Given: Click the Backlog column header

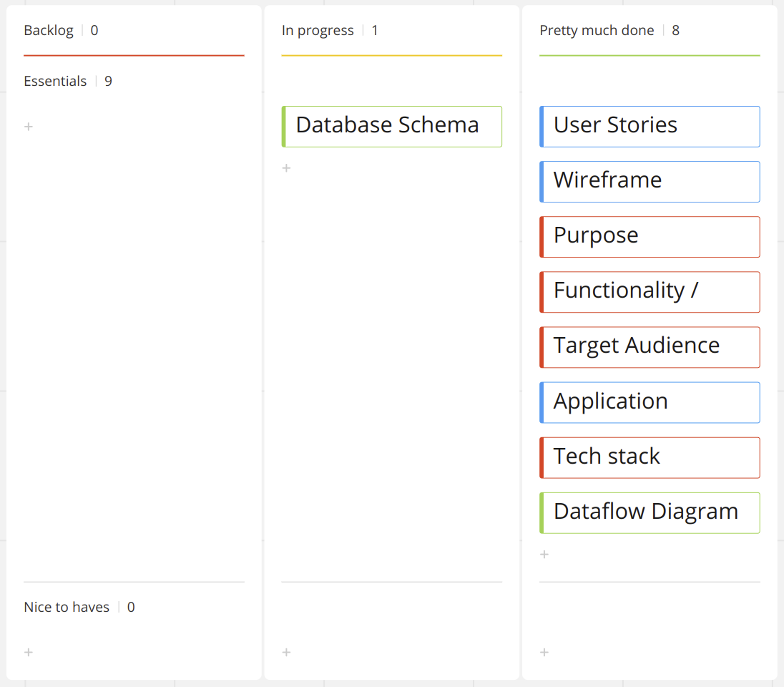Looking at the screenshot, I should coord(49,30).
